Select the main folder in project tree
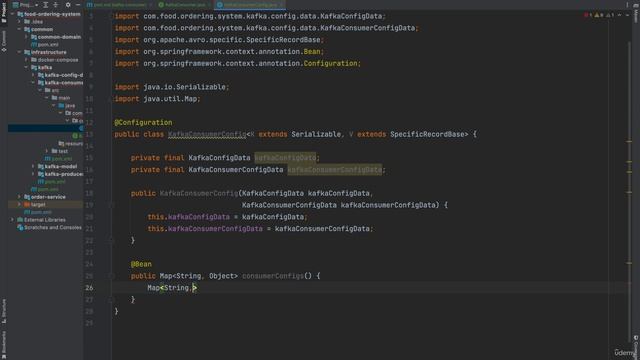The height and width of the screenshot is (360, 640). click(x=60, y=98)
